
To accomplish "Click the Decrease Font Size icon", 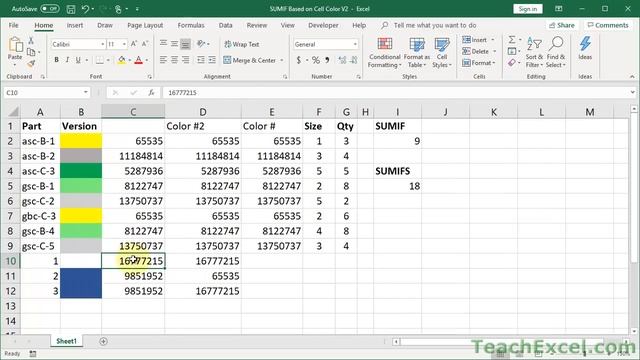I will tap(144, 44).
